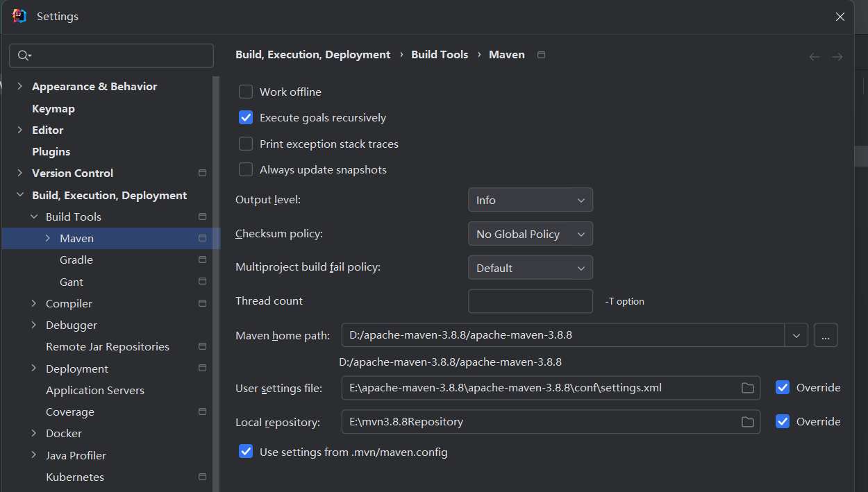Click project-level icon on Deployment row
The width and height of the screenshot is (868, 492).
click(202, 368)
